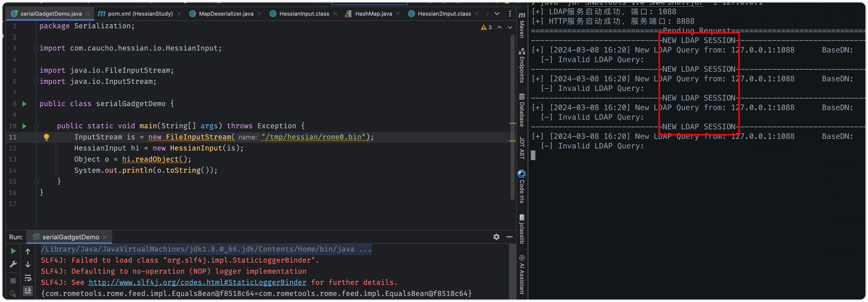Open the AI Assistant side panel

522,275
